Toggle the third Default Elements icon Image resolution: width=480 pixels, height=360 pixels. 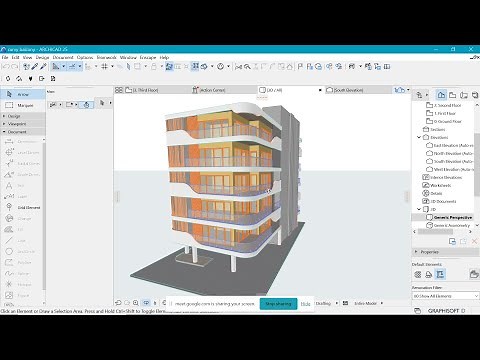pyautogui.click(x=440, y=274)
